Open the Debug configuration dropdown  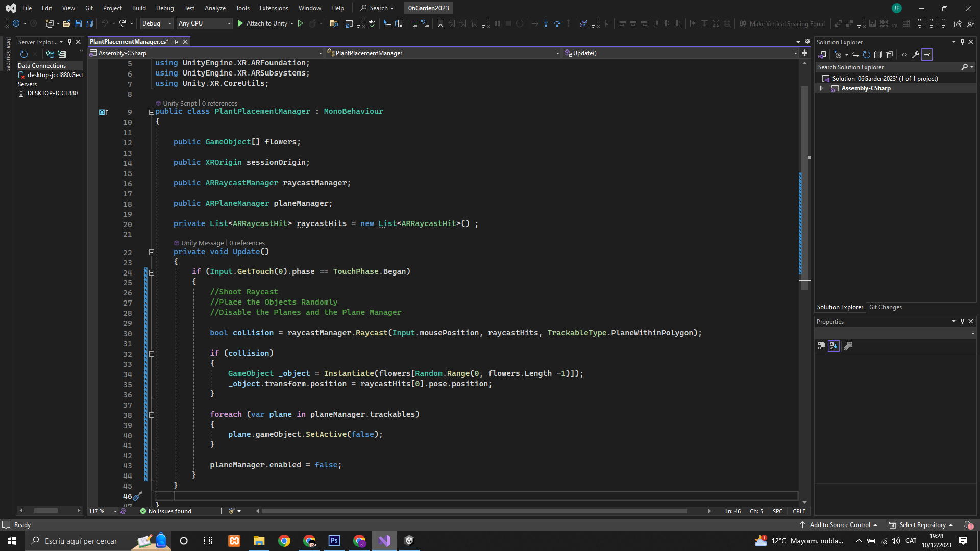pyautogui.click(x=157, y=23)
